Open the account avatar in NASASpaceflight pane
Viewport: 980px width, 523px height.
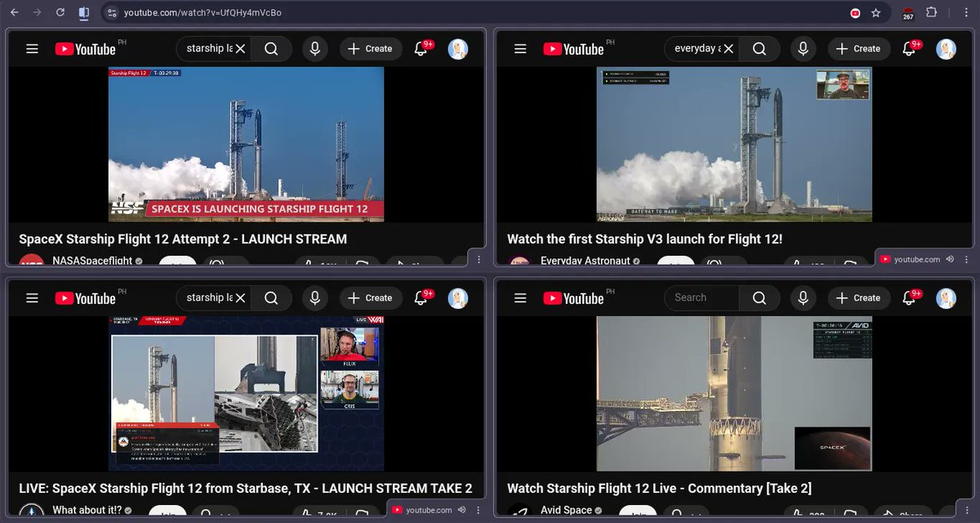coord(458,49)
